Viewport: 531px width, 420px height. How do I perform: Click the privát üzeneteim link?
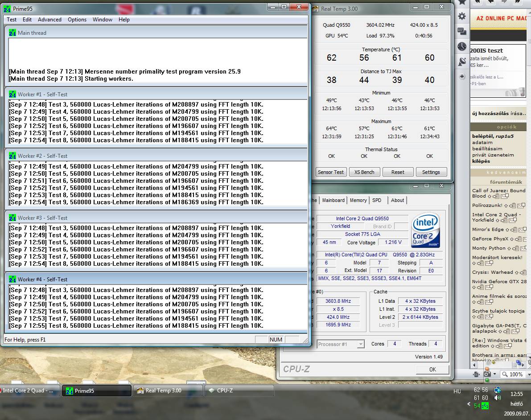(x=493, y=155)
